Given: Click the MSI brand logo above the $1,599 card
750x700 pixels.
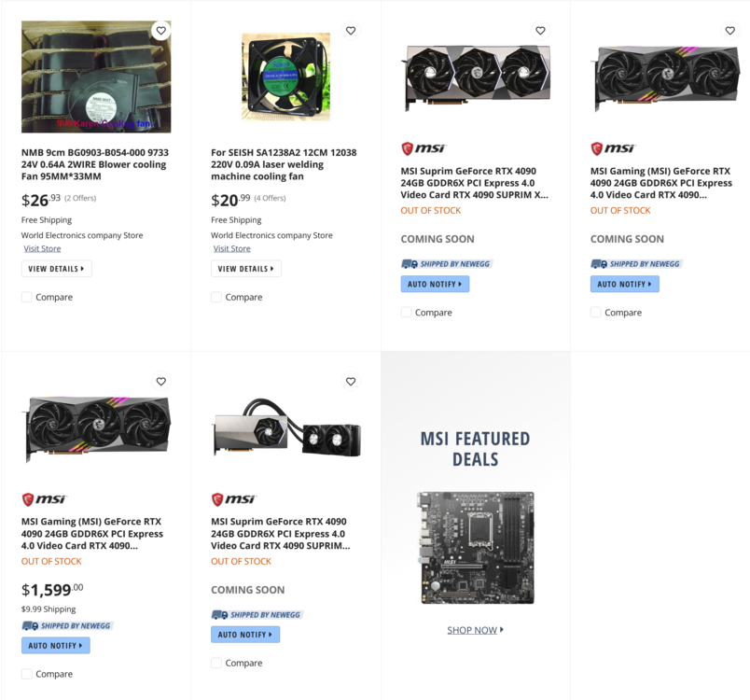Looking at the screenshot, I should pos(45,499).
